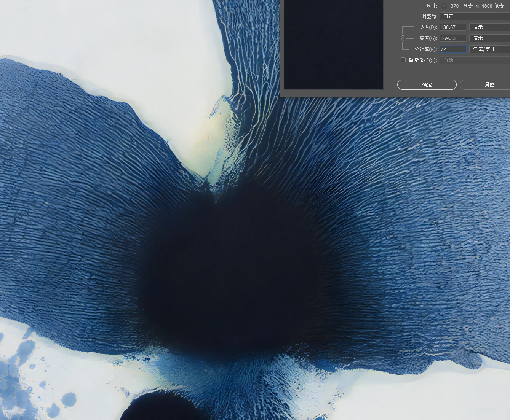The height and width of the screenshot is (420, 510).
Task: Click the dark image preview thumbnail in dialog
Action: (x=333, y=45)
